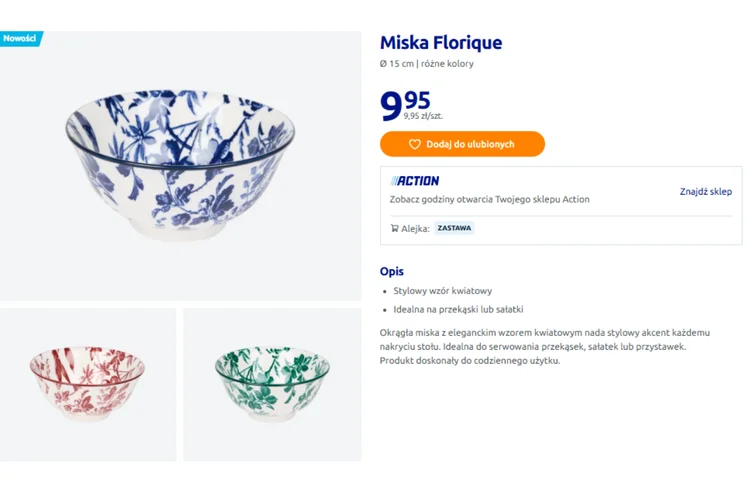This screenshot has height=494, width=748.
Task: Select the red floral bowl thumbnail
Action: [x=88, y=384]
